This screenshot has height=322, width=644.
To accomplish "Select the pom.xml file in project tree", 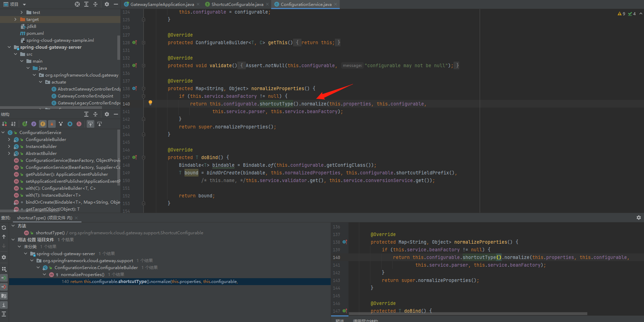I will tap(35, 33).
